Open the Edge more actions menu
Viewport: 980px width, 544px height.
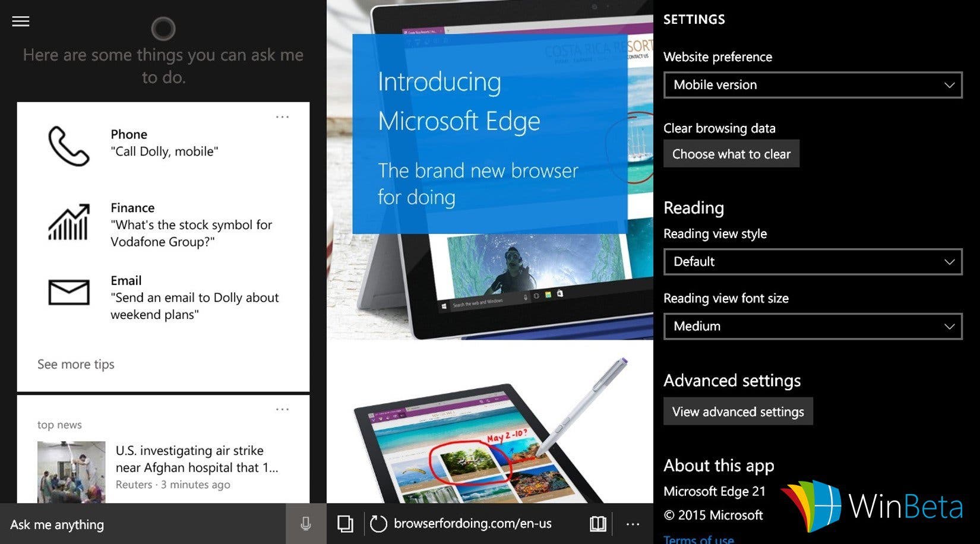(633, 524)
